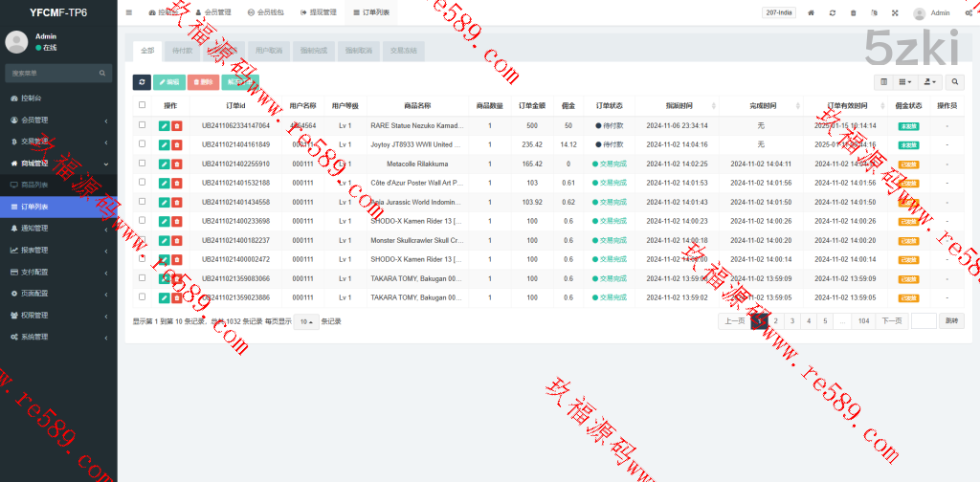Open the 10 per-page records dropdown
980x482 pixels.
pyautogui.click(x=306, y=321)
